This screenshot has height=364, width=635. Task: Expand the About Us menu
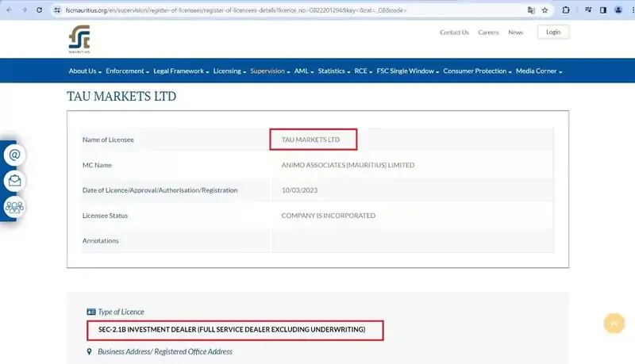tap(85, 71)
